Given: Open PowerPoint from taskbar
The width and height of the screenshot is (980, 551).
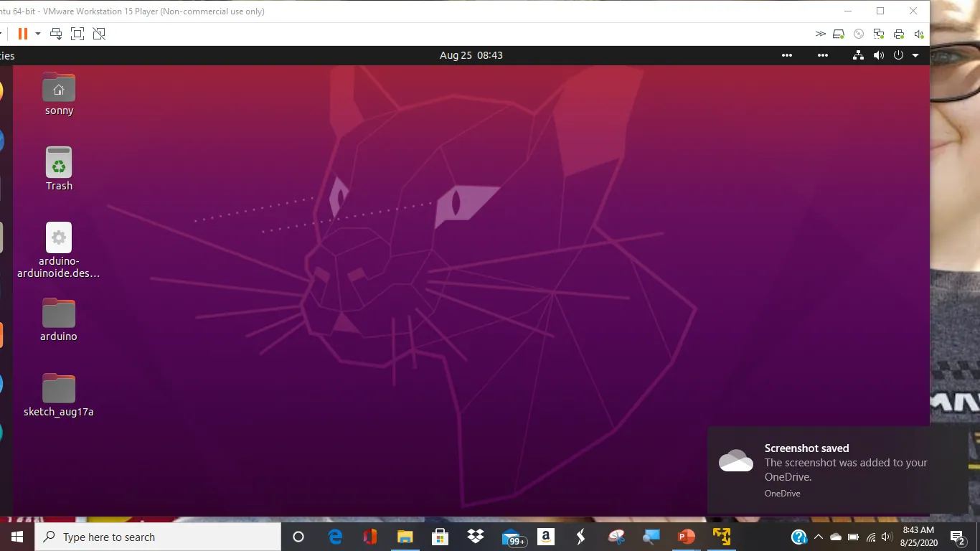Looking at the screenshot, I should (687, 537).
